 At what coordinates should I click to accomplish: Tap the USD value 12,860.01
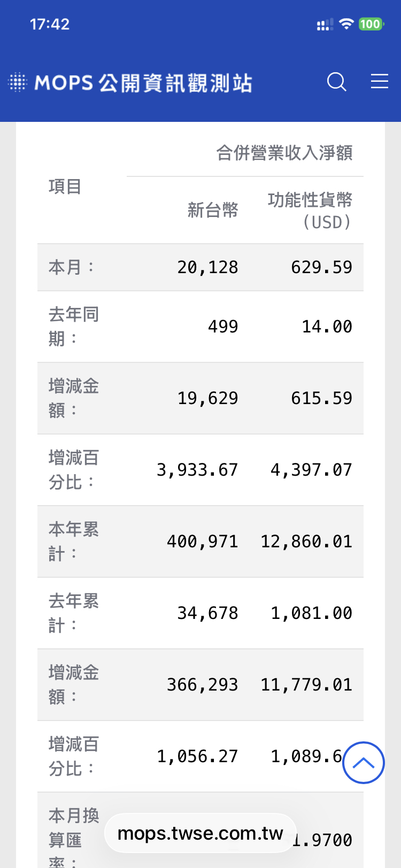[x=306, y=541]
